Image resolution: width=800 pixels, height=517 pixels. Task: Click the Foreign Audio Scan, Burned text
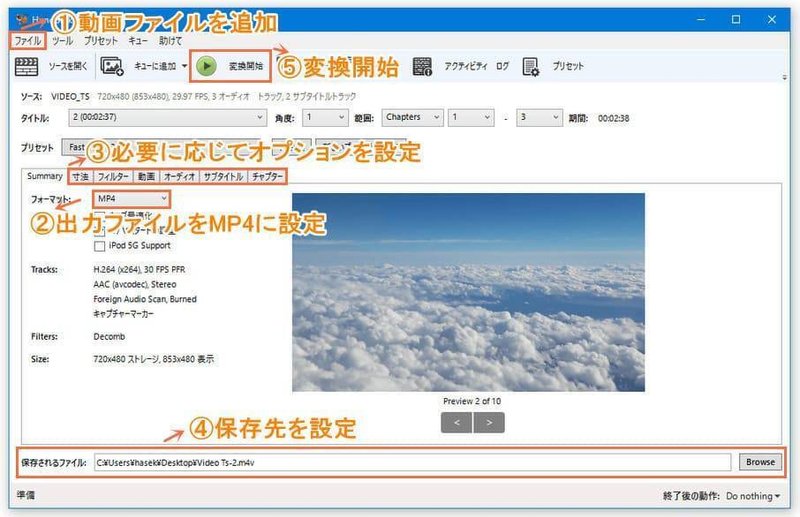pos(145,299)
